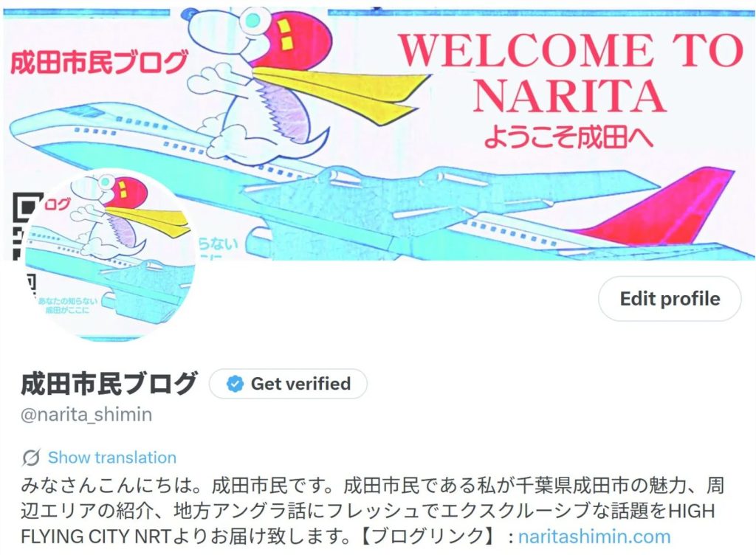Open the naritashimin.com blog link
This screenshot has width=756, height=555.
[594, 537]
